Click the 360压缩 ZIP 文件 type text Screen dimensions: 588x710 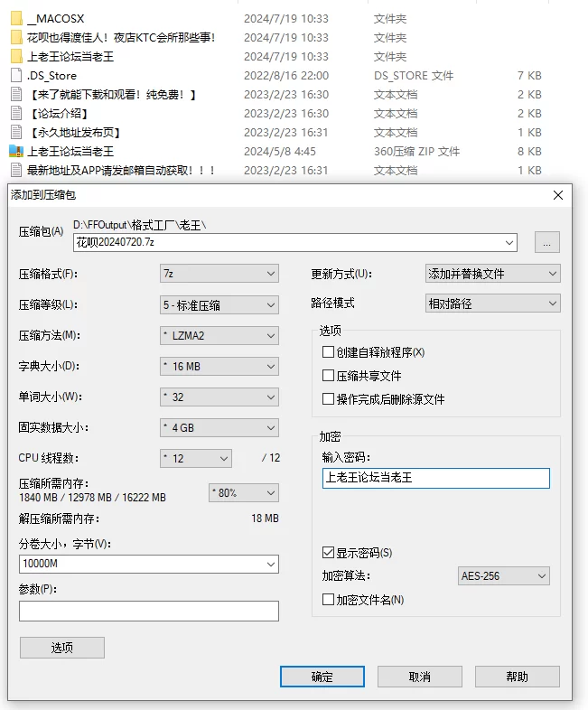click(417, 152)
